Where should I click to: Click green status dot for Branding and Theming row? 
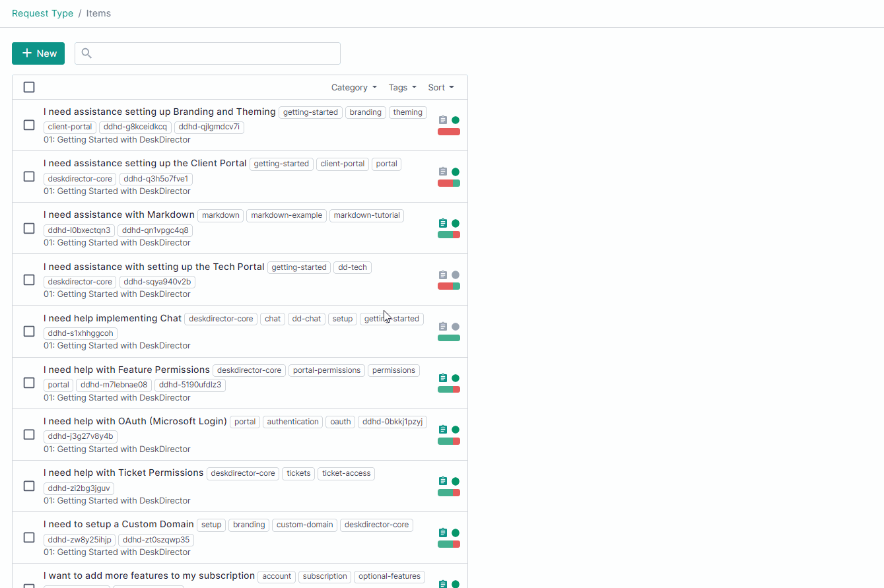[456, 120]
